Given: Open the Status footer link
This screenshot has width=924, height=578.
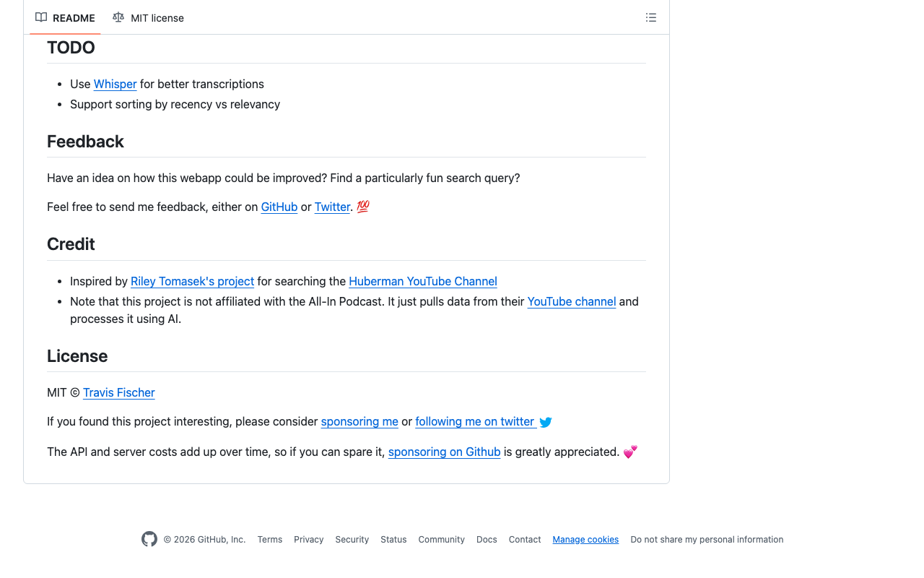Looking at the screenshot, I should click(x=393, y=540).
